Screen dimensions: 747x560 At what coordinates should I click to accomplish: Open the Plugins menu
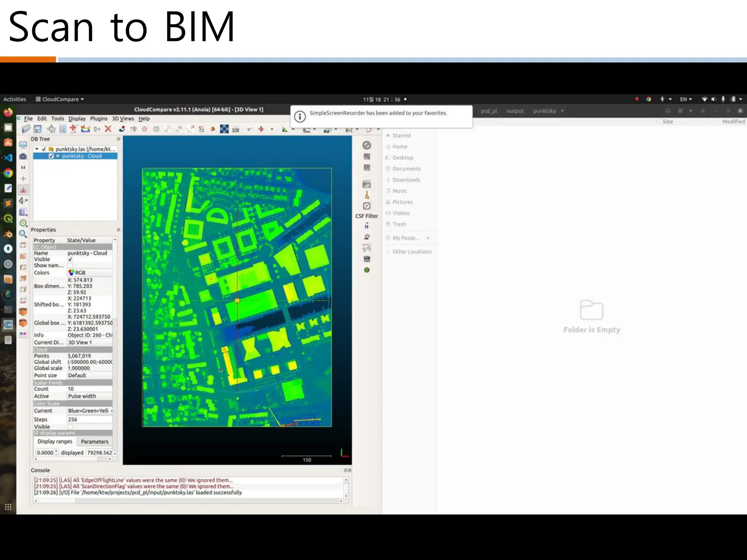[99, 118]
